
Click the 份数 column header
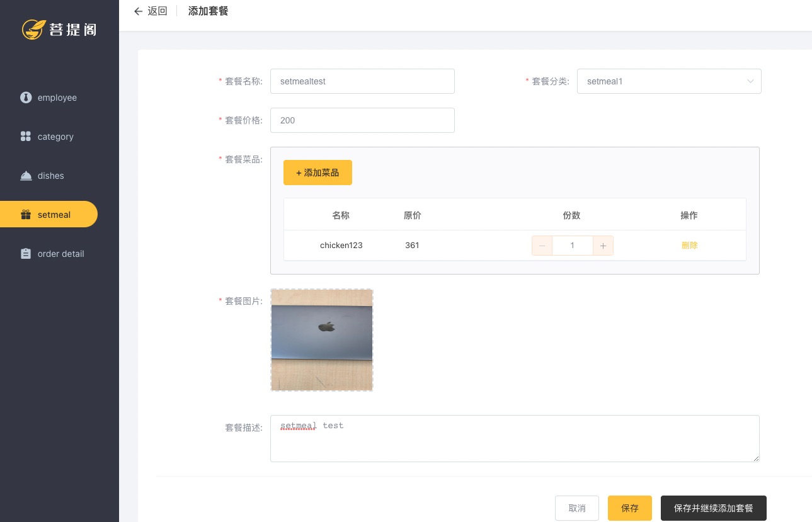[x=571, y=215]
